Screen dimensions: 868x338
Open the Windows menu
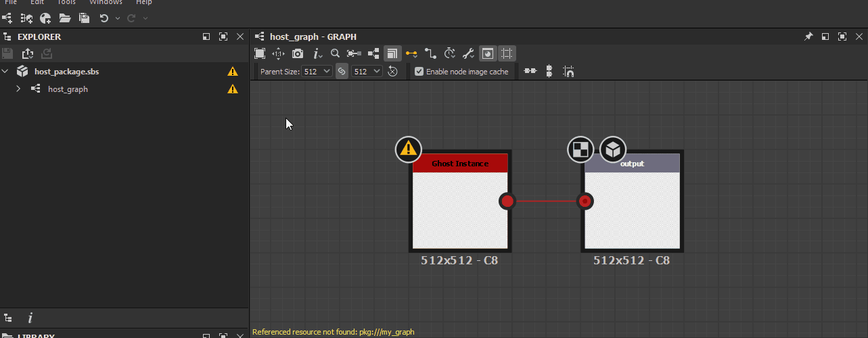click(x=106, y=3)
